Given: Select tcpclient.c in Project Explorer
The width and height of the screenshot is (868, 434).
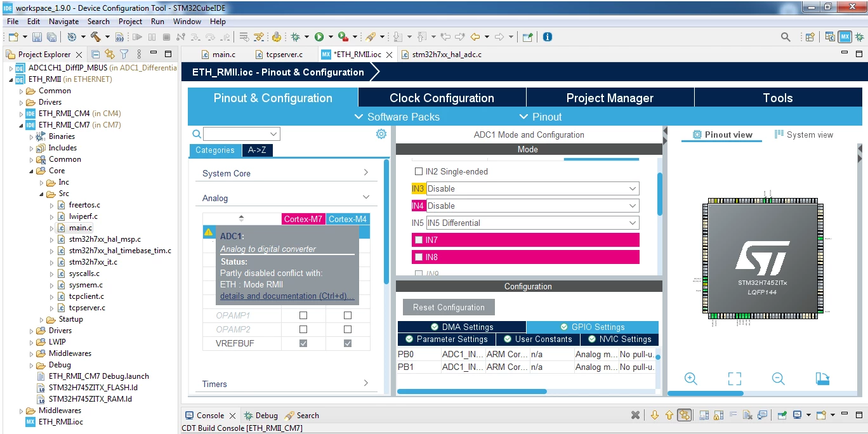Looking at the screenshot, I should pos(86,296).
